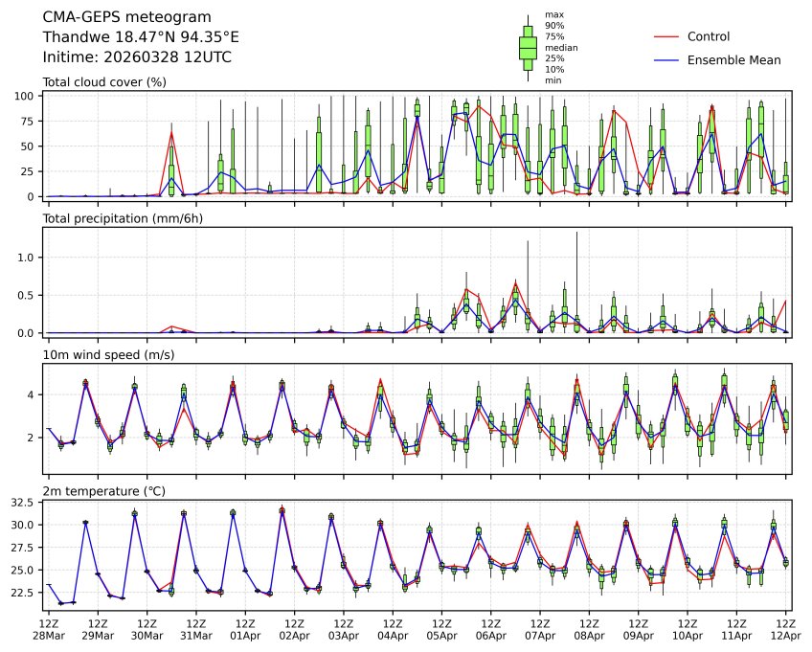Click the '1.0' tick on precipitation axis
812x652 pixels.
(27, 258)
